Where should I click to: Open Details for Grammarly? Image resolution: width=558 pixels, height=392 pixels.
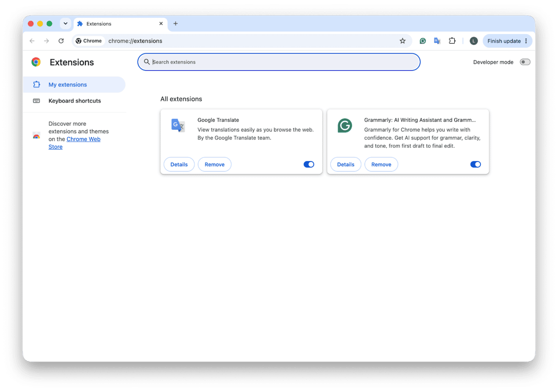(346, 164)
